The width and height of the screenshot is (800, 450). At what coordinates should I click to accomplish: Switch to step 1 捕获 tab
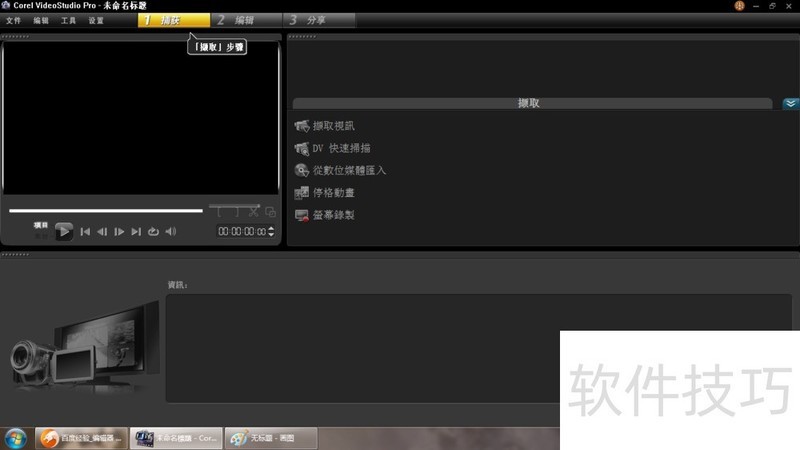coord(174,20)
